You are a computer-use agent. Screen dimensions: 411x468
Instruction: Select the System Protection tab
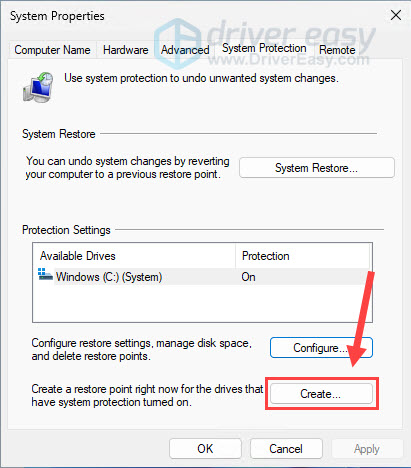tap(264, 48)
